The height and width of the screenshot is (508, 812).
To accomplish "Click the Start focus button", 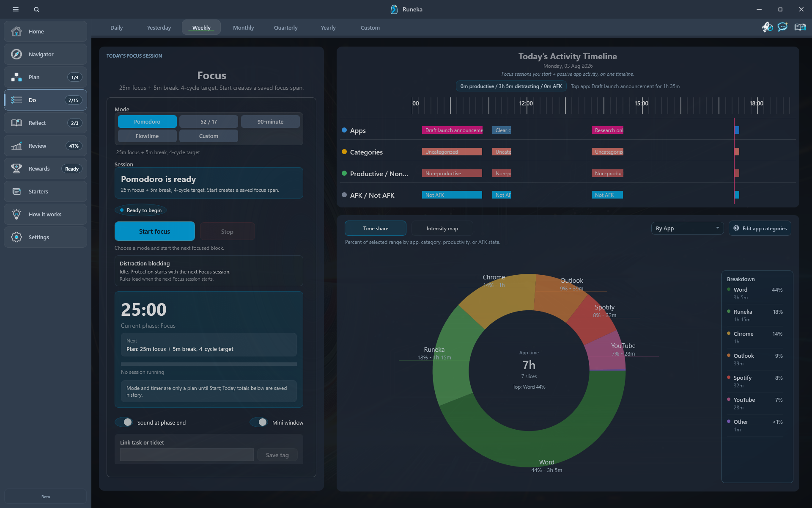I will [x=155, y=231].
